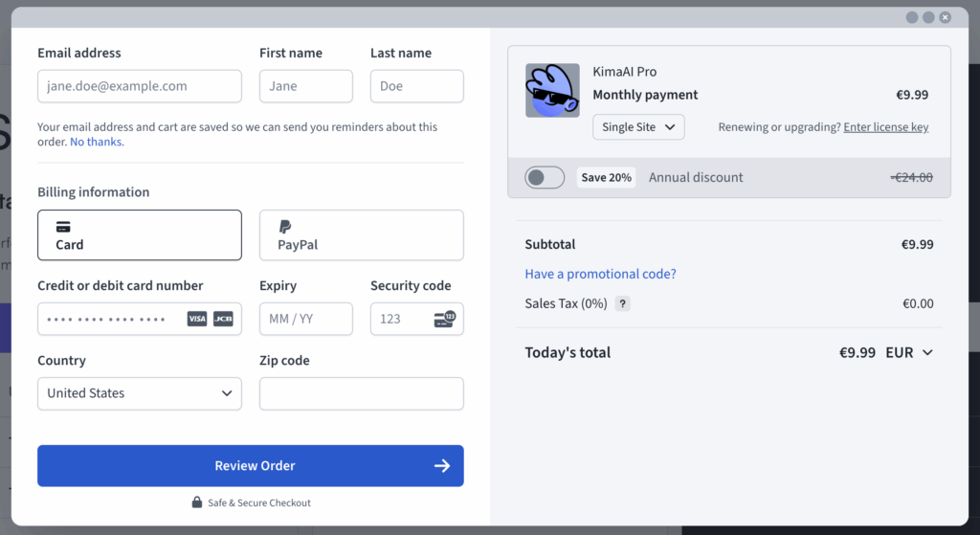Enable the Annual discount toggle
This screenshot has height=535, width=980.
(545, 177)
